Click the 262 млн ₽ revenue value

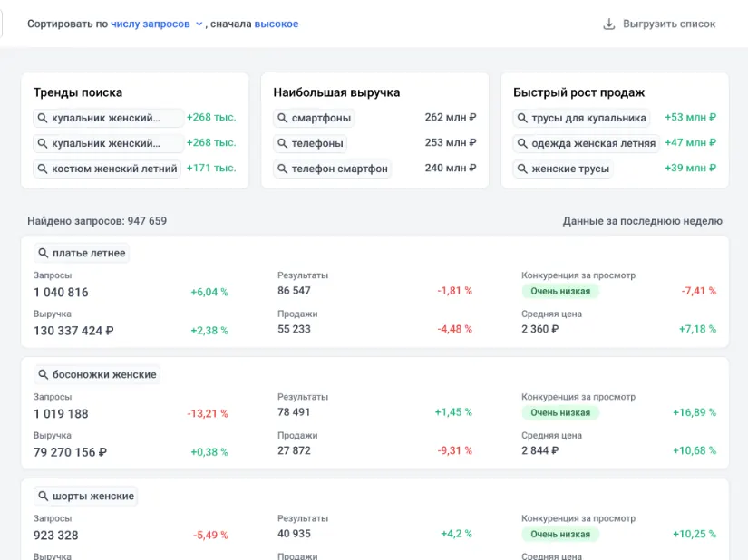[x=451, y=117]
